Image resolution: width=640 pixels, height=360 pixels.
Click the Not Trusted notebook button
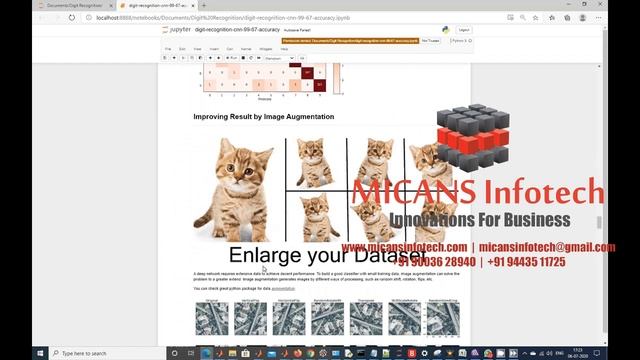tap(431, 41)
